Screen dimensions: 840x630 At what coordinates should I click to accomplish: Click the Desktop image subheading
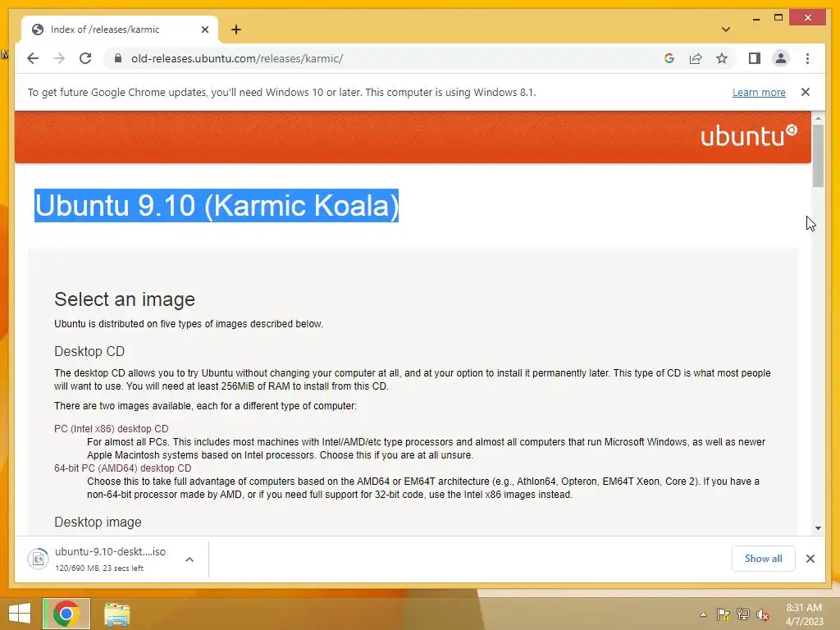tap(98, 523)
